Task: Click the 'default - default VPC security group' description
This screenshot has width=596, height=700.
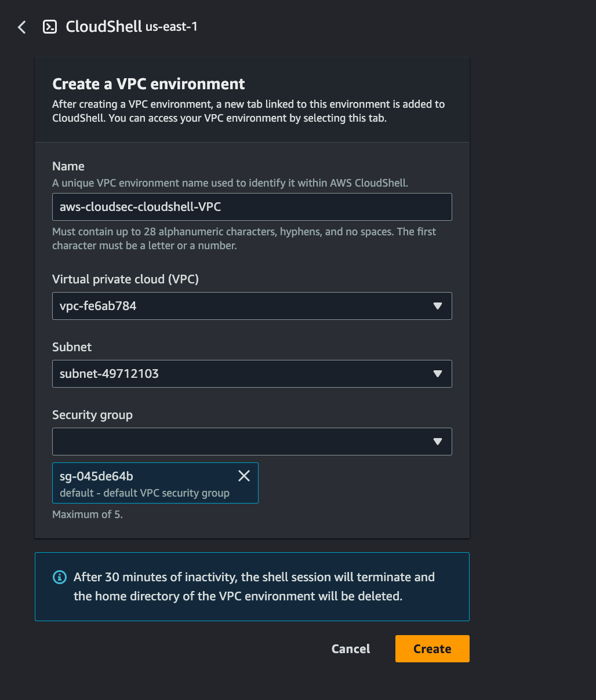Action: pos(144,493)
